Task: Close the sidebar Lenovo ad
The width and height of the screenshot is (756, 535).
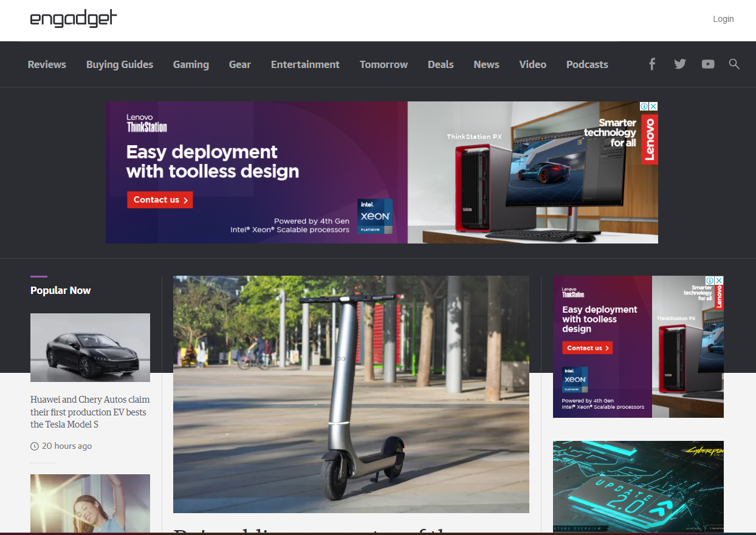Action: click(x=719, y=281)
